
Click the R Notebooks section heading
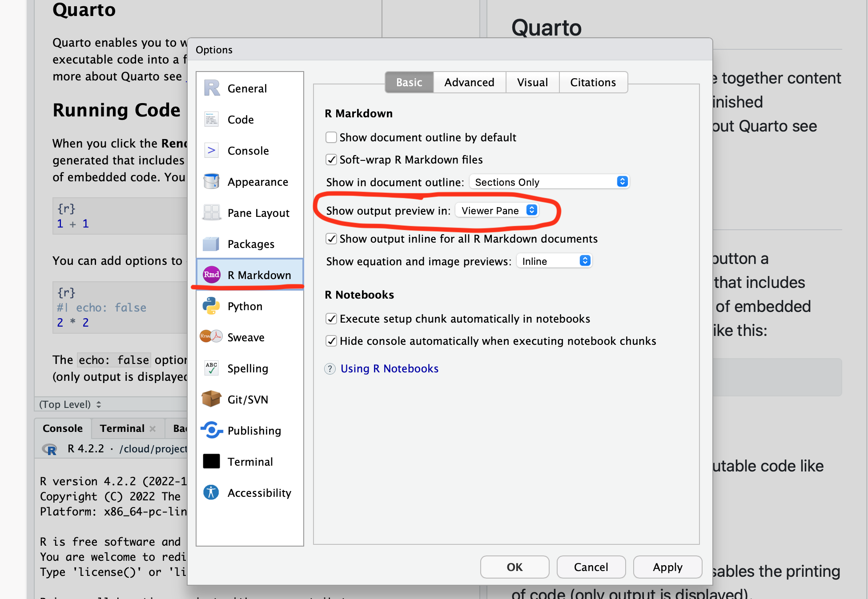(359, 295)
